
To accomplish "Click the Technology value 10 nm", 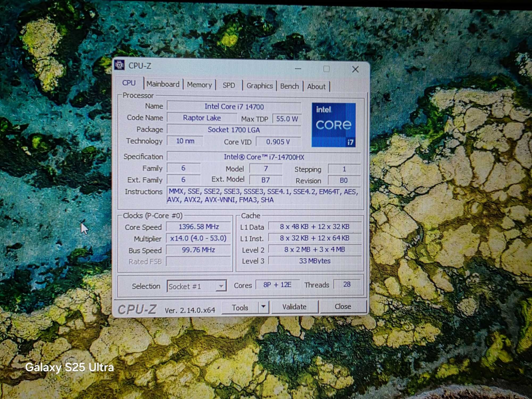I will pyautogui.click(x=185, y=141).
